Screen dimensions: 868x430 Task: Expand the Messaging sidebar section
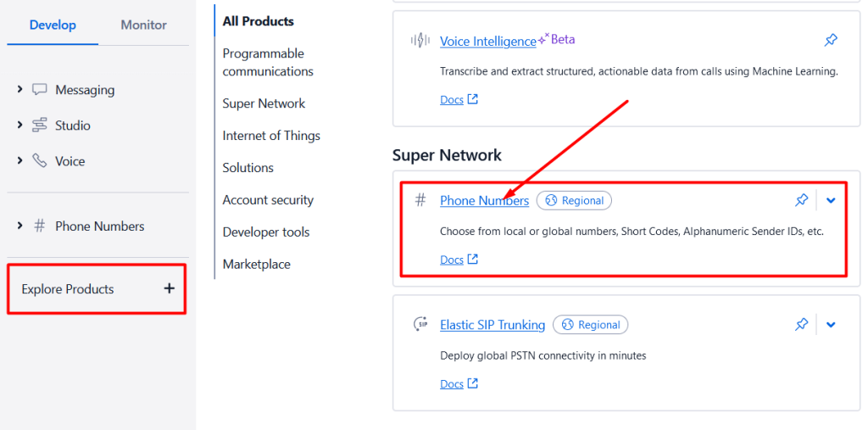20,89
